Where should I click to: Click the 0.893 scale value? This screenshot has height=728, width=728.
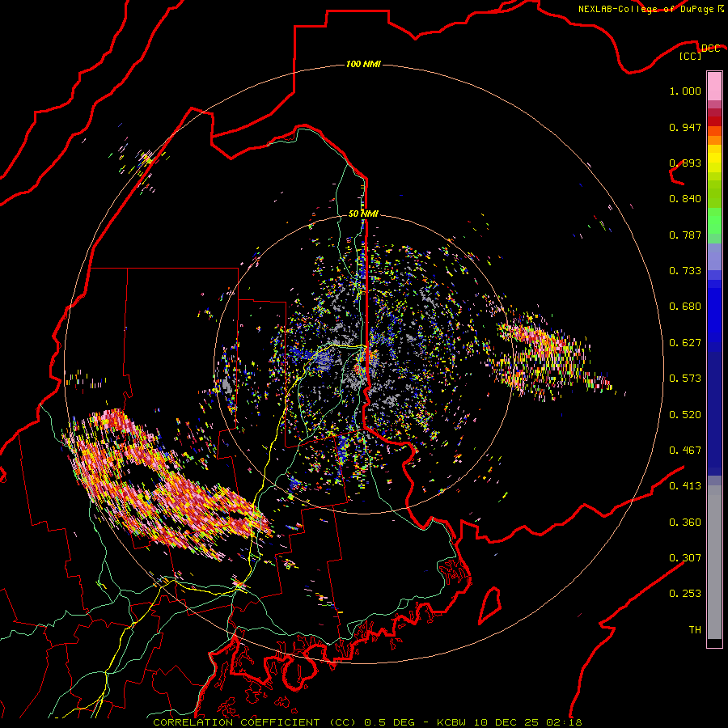coord(685,163)
